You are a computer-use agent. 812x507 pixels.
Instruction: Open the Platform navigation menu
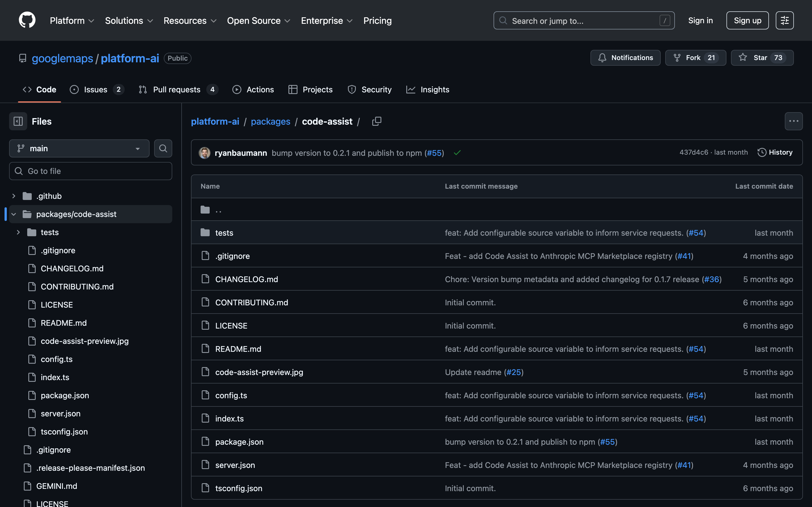tap(72, 20)
